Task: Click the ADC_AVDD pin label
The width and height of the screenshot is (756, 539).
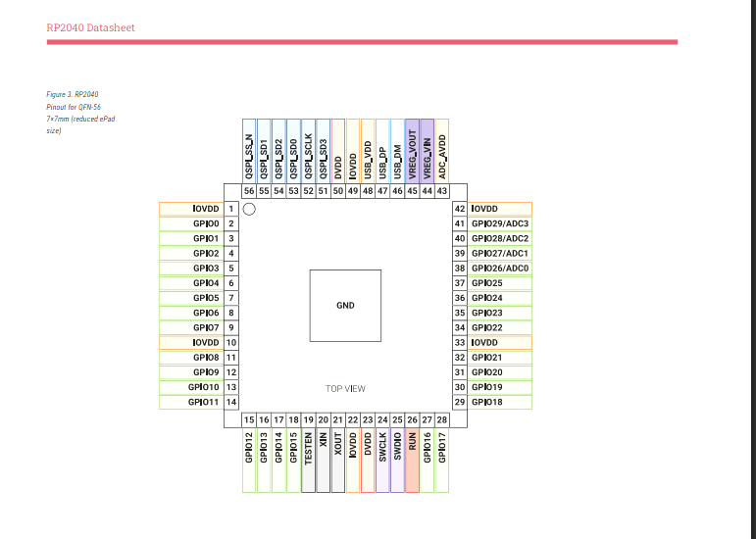Action: pyautogui.click(x=441, y=151)
